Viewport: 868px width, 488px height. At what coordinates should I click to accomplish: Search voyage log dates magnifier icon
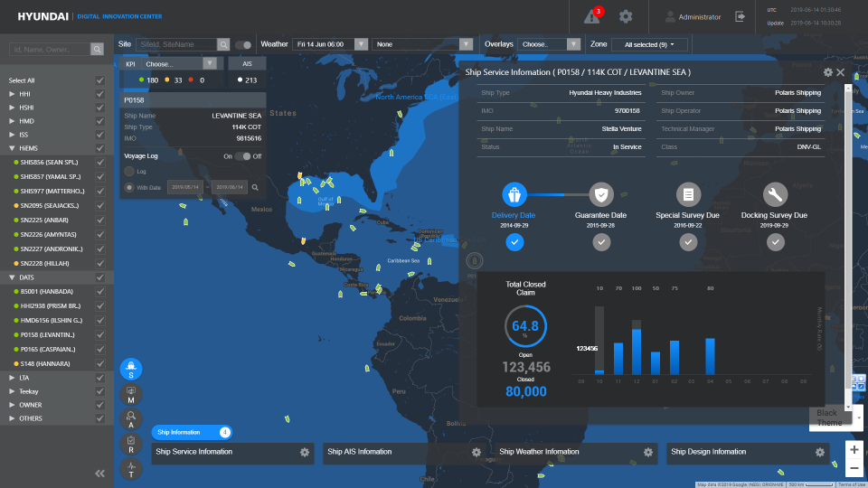click(255, 188)
